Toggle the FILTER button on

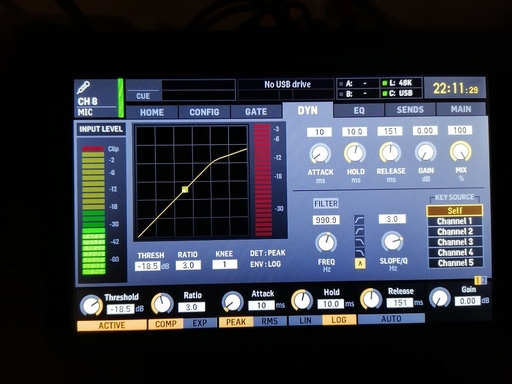click(326, 203)
